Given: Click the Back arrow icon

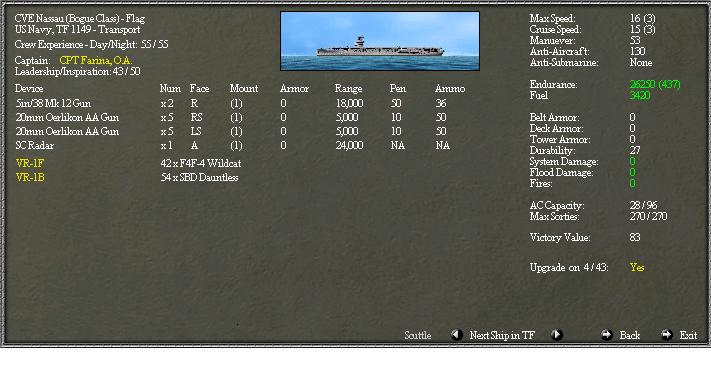Looking at the screenshot, I should [606, 335].
